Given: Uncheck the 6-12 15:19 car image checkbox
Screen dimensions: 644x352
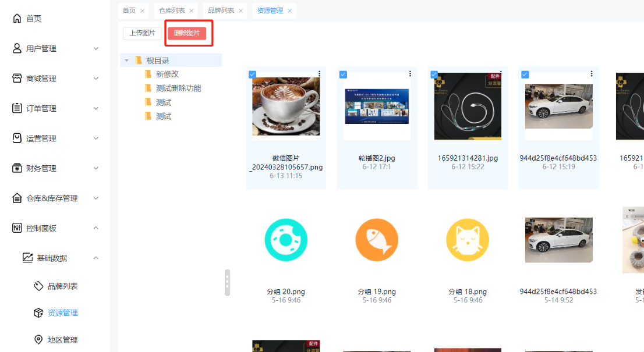Looking at the screenshot, I should [525, 74].
